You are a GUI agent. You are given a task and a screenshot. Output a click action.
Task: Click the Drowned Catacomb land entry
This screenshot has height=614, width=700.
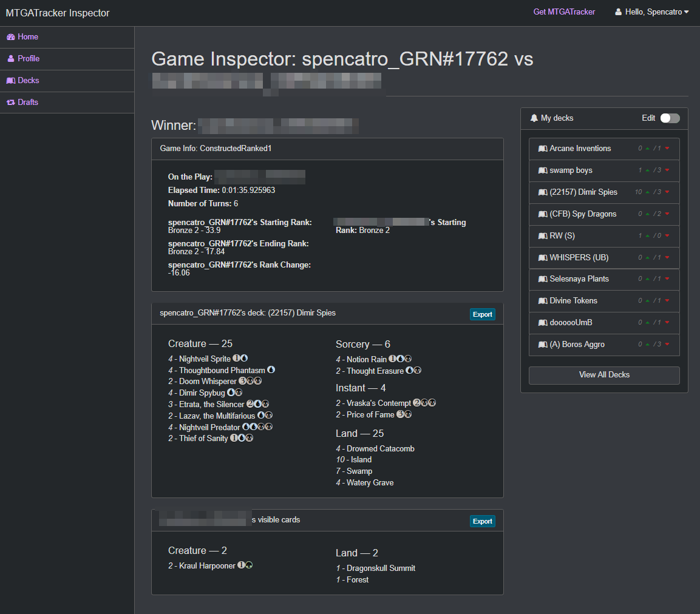tap(375, 449)
